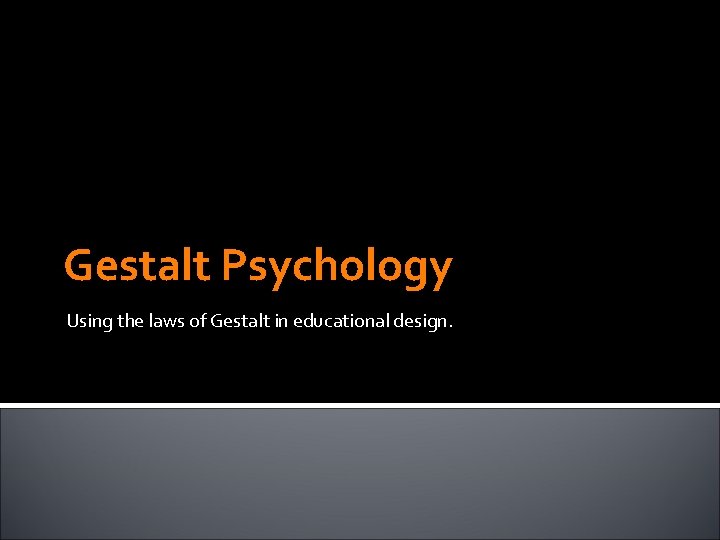Viewport: 720px width, 540px height.
Task: Select the 'Gestalt Psychology' slide title
Action: (x=259, y=267)
